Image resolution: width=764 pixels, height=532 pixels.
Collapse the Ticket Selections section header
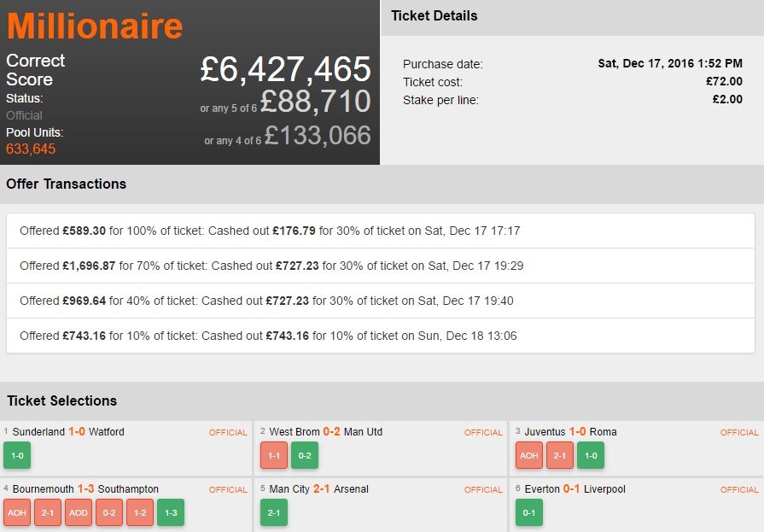61,400
